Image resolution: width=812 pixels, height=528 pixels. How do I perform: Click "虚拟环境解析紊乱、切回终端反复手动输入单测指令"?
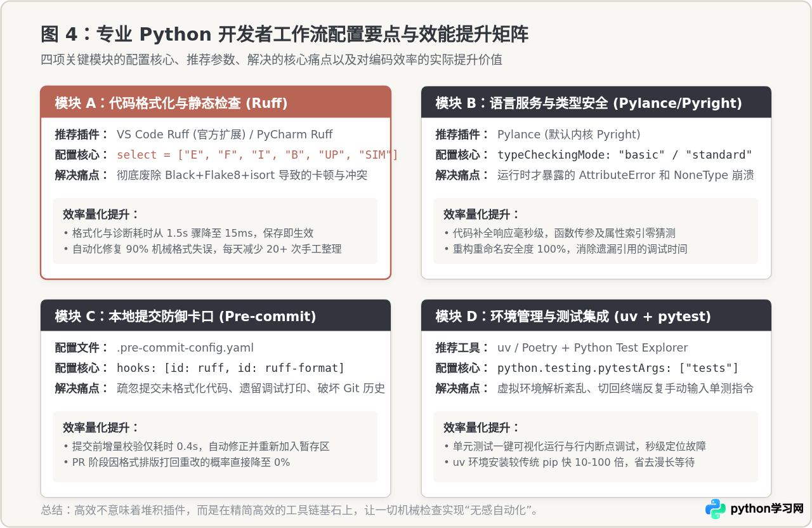click(625, 388)
